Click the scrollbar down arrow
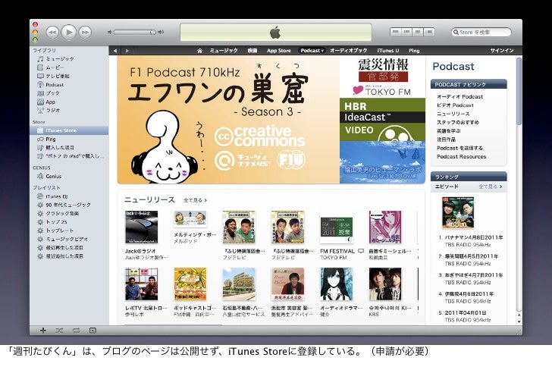Screen dimensions: 552x392 point(519,321)
